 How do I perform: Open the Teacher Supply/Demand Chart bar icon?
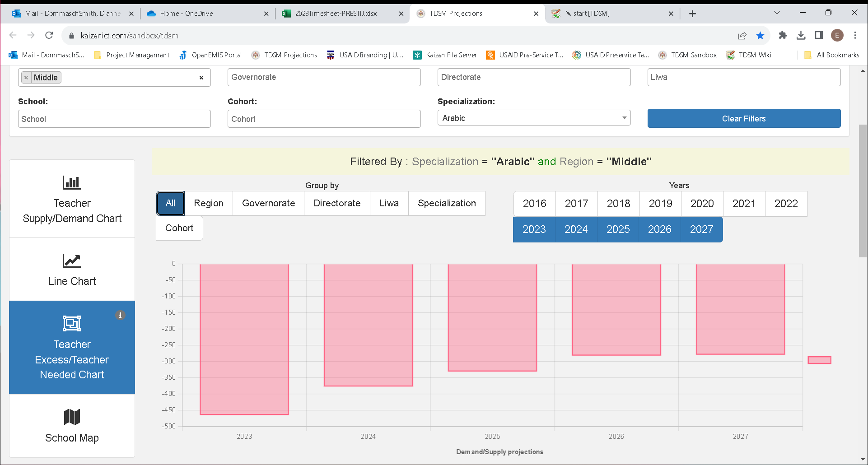click(71, 182)
